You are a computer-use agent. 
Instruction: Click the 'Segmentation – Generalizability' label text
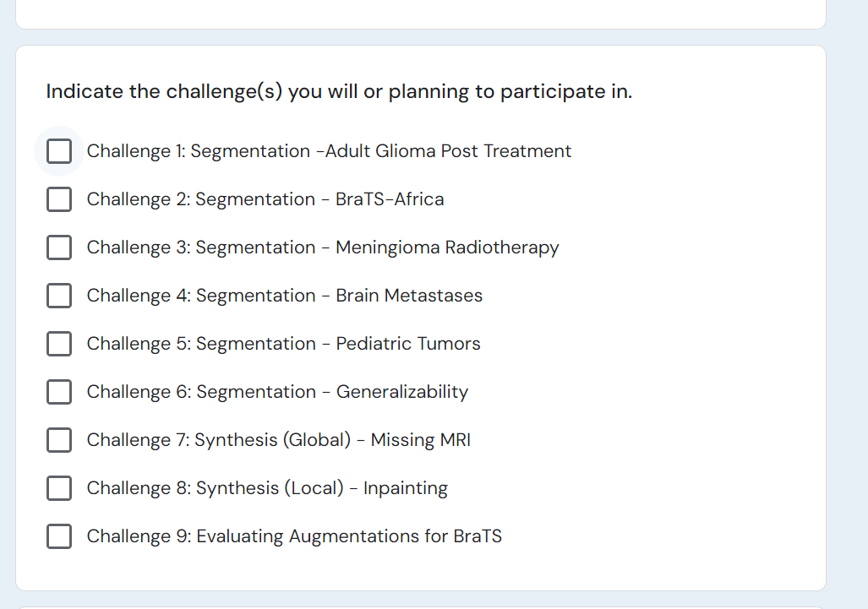(x=332, y=392)
